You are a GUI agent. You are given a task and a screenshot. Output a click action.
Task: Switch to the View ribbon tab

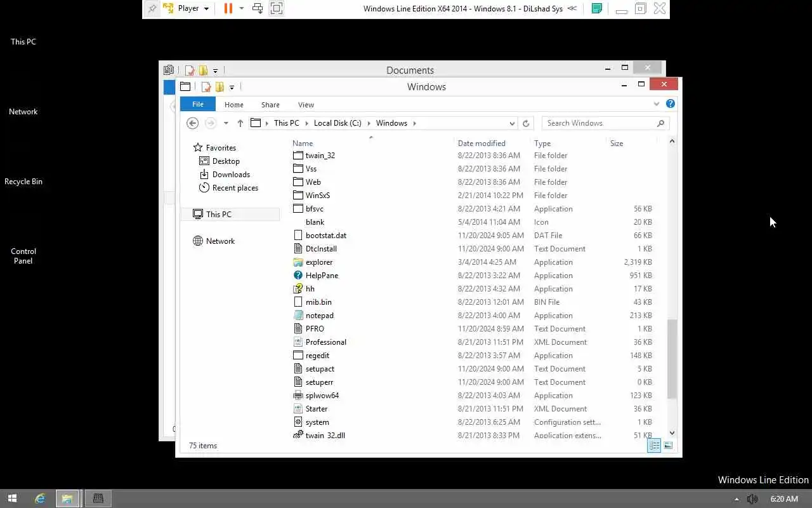click(x=306, y=105)
